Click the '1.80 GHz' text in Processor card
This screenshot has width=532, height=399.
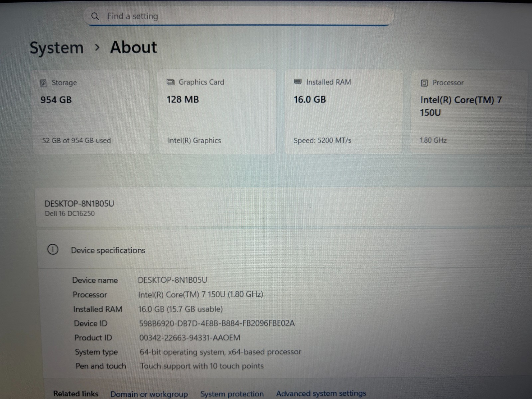point(433,140)
